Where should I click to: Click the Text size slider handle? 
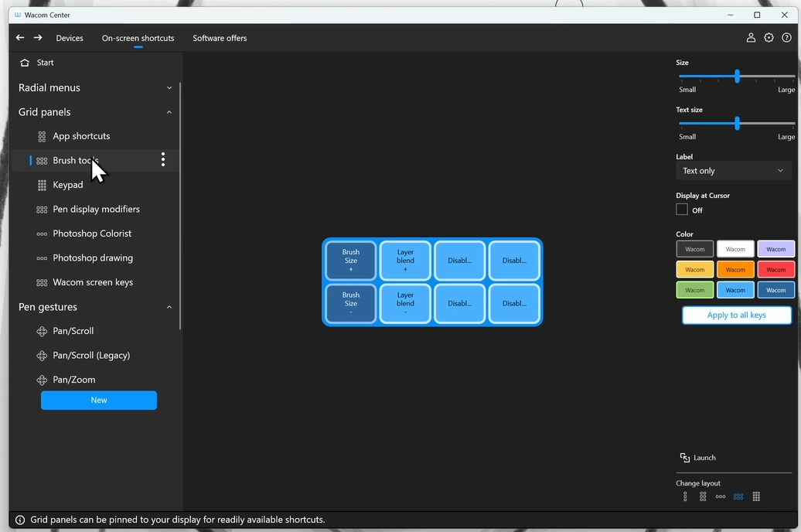737,123
